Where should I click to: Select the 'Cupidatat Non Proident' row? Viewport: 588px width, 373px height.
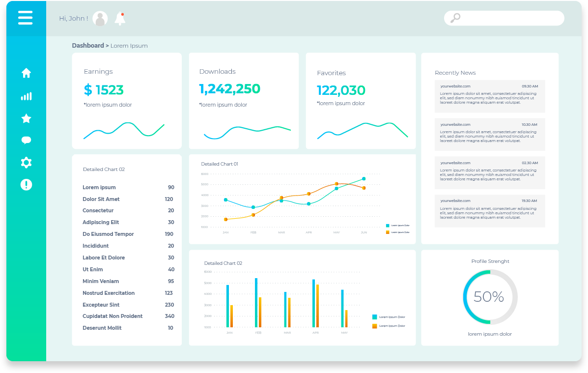(x=128, y=316)
